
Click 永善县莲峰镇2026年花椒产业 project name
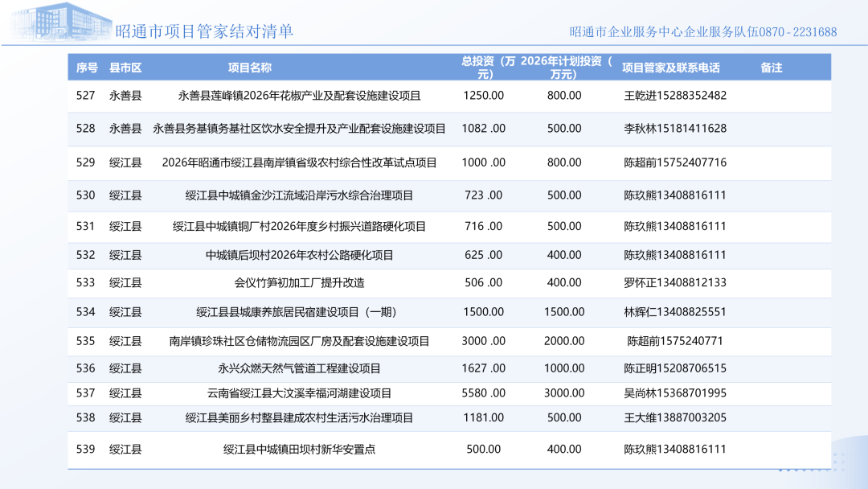click(300, 96)
